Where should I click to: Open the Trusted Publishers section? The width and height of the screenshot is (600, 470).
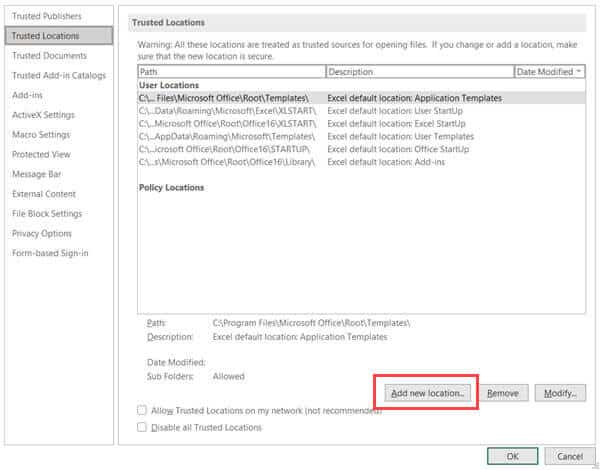[x=46, y=16]
